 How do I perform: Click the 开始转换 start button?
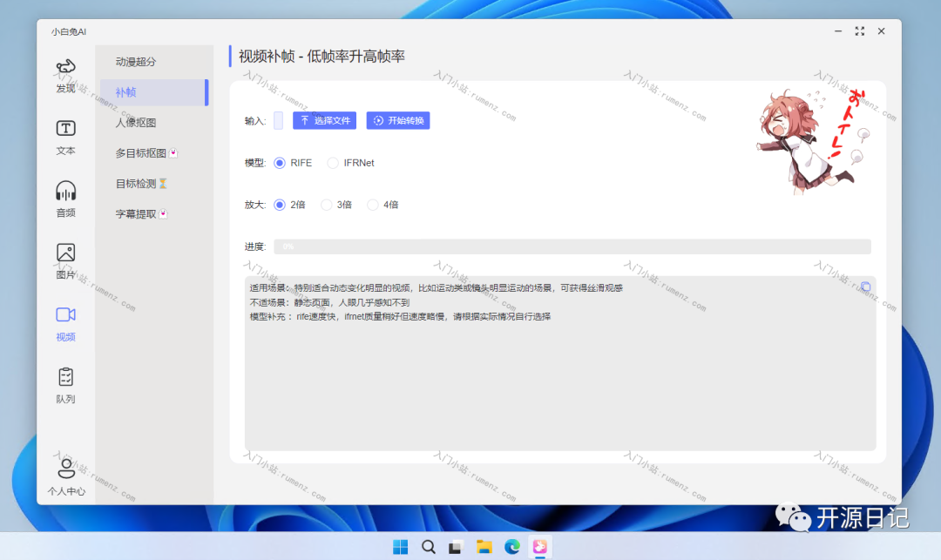398,120
